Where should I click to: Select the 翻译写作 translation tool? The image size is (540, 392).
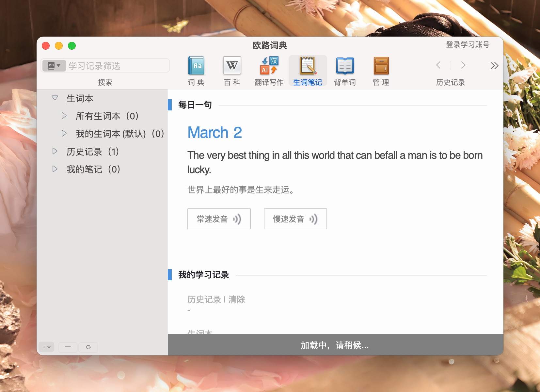(x=268, y=69)
